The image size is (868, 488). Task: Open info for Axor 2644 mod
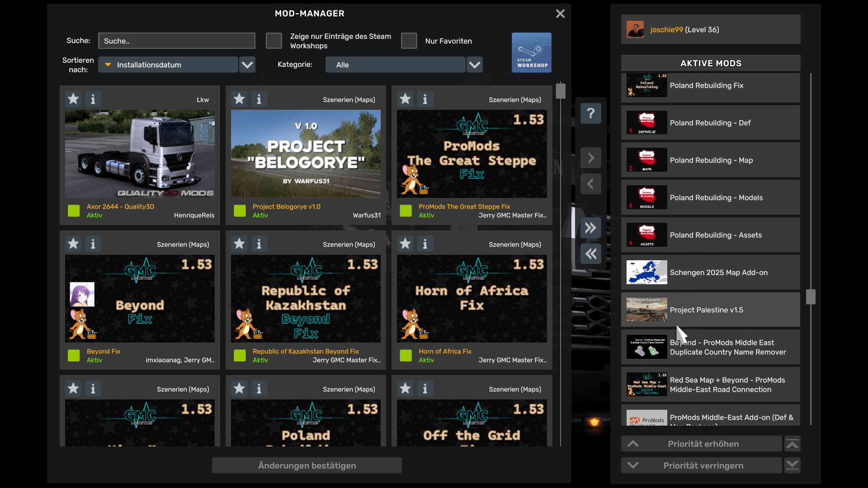click(93, 99)
